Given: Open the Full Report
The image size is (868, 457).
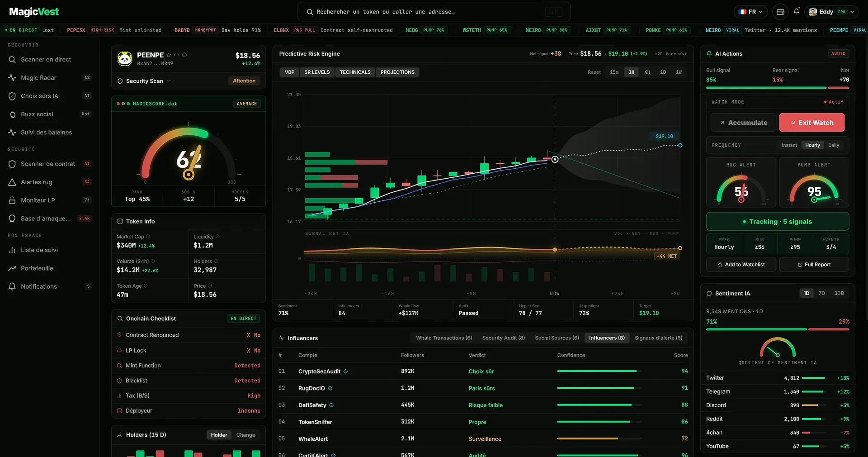Looking at the screenshot, I should (814, 265).
